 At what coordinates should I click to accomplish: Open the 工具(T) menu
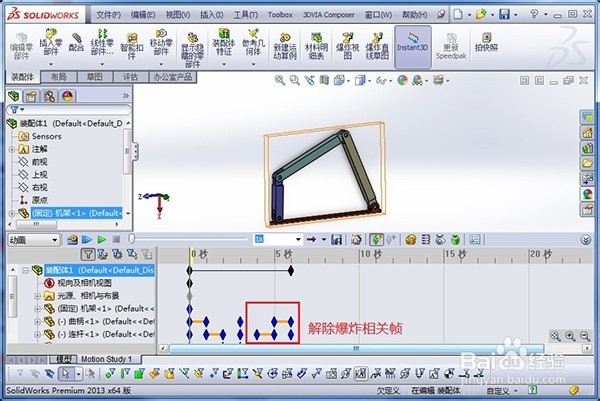246,15
